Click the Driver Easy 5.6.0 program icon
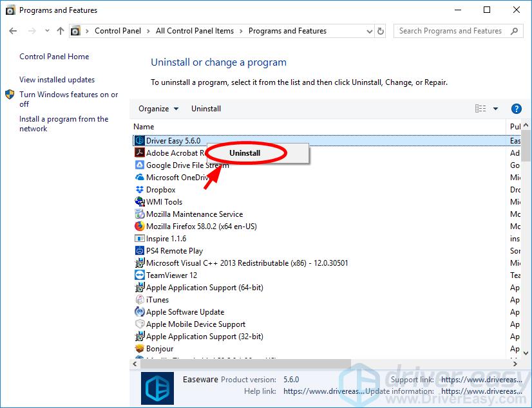This screenshot has width=532, height=408. point(140,140)
